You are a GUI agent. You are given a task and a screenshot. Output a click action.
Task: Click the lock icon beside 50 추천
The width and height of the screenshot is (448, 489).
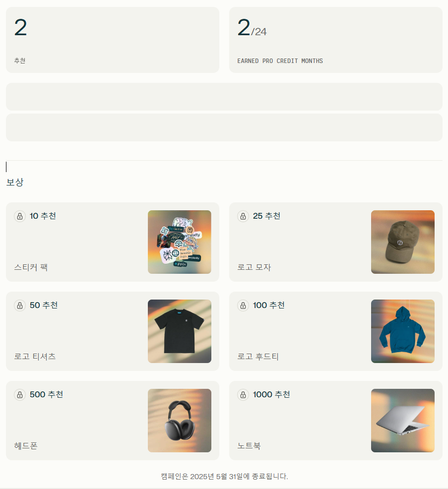click(x=20, y=306)
